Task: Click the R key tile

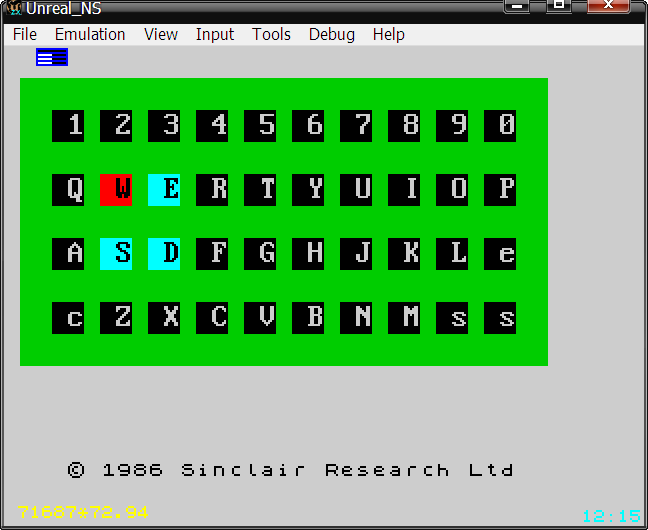Action: point(212,190)
